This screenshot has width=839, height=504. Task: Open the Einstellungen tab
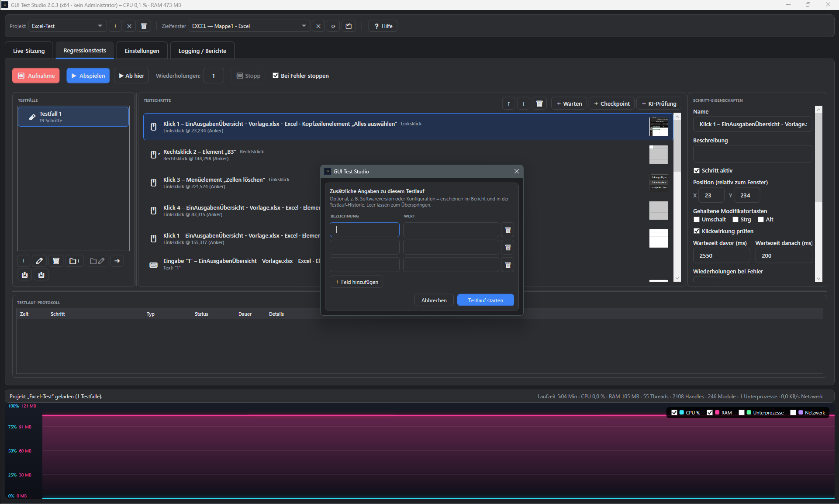(x=142, y=51)
